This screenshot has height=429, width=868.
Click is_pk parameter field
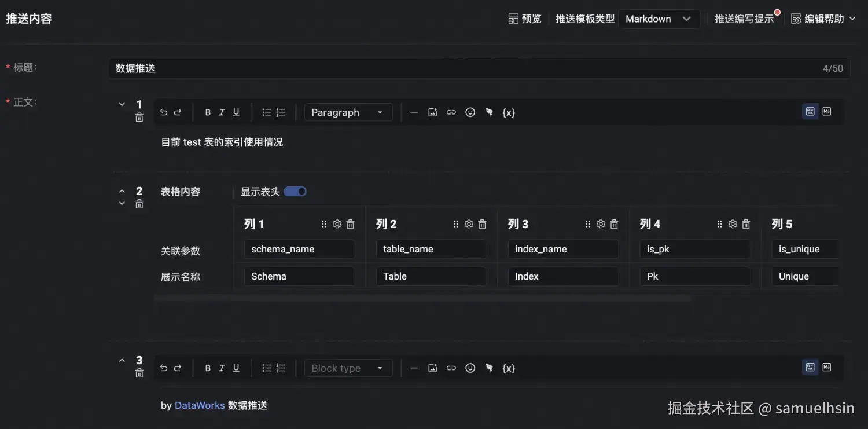(696, 250)
